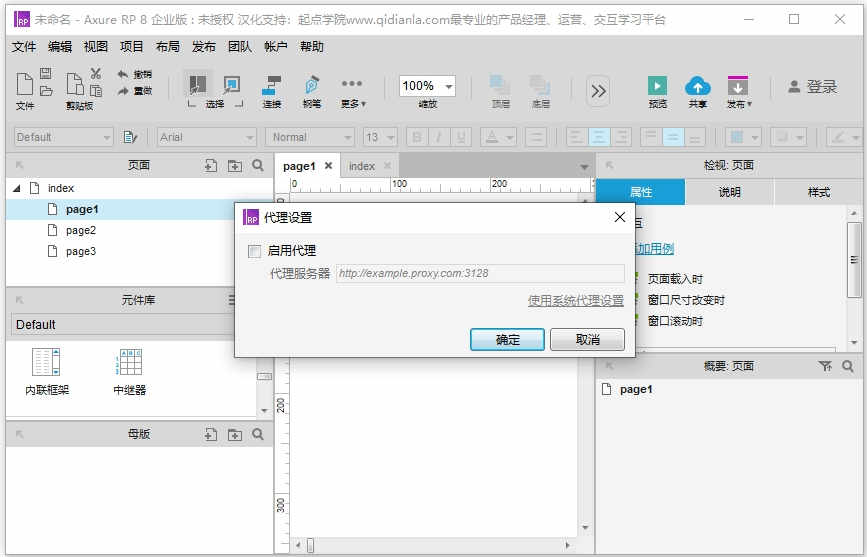This screenshot has height=557, width=867.
Task: Toggle center text alignment
Action: point(598,137)
